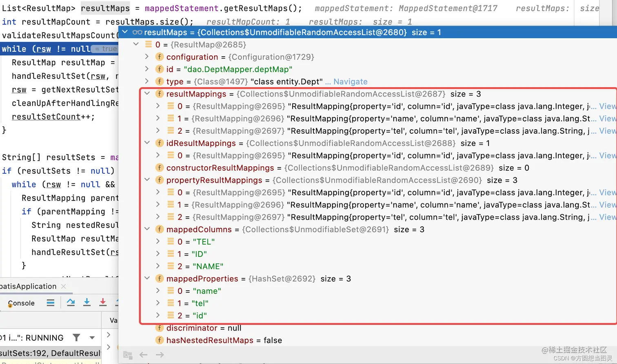Click the RUNNING thread status text
The width and height of the screenshot is (617, 364).
tap(44, 338)
